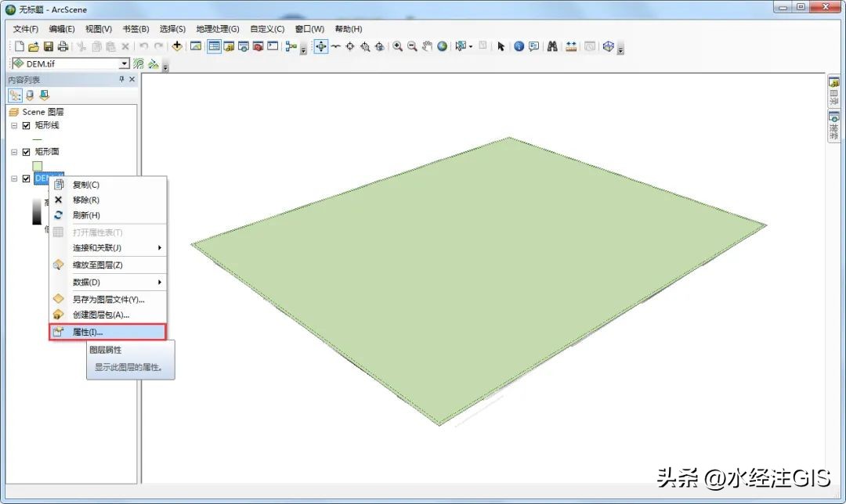Activate the Navigate tool in ArcScene
The height and width of the screenshot is (504, 846).
pos(321,46)
